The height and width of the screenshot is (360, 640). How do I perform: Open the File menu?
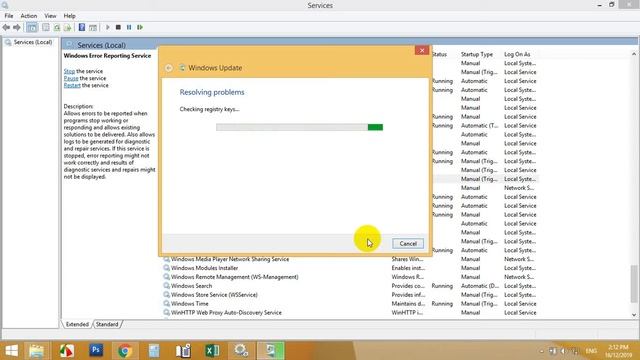[x=9, y=16]
